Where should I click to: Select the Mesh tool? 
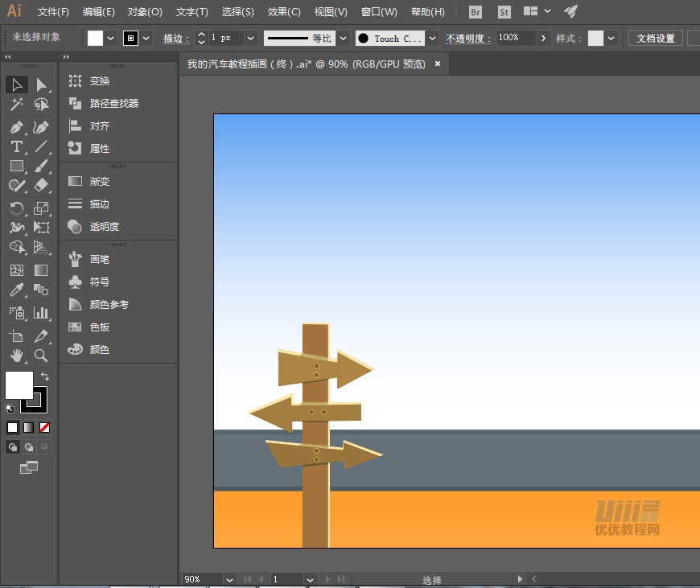pyautogui.click(x=17, y=270)
